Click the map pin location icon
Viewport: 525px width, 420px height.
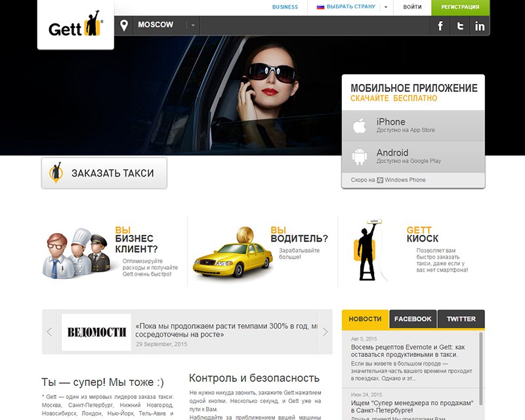124,25
